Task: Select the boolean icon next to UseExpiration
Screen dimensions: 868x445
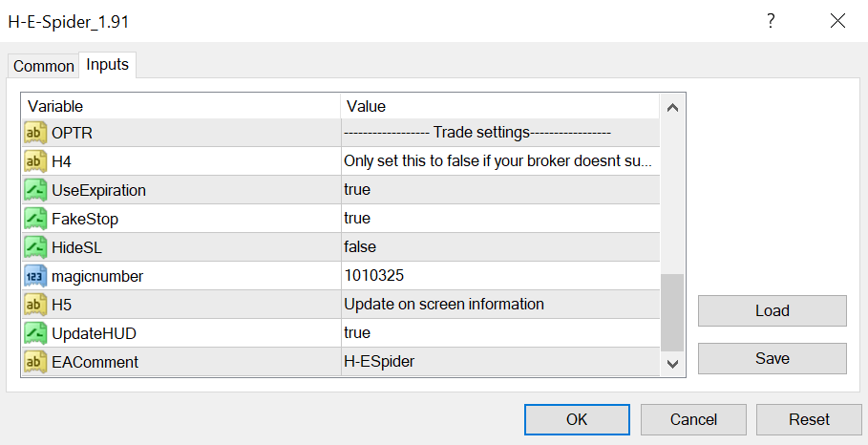Action: 35,190
